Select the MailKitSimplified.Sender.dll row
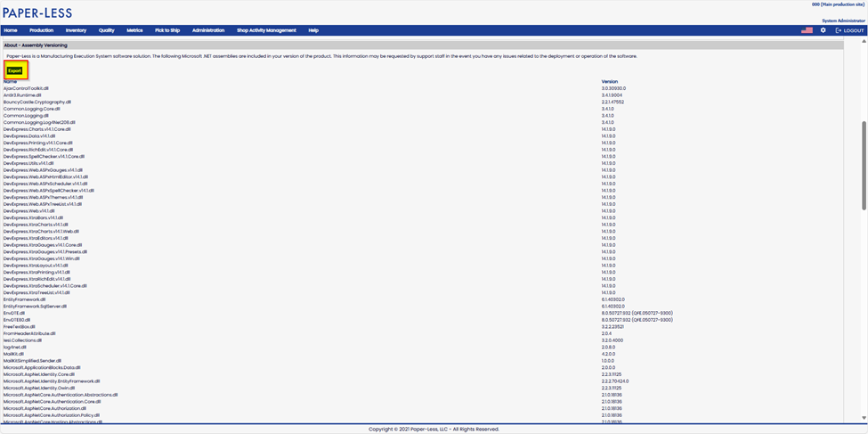 pos(32,360)
